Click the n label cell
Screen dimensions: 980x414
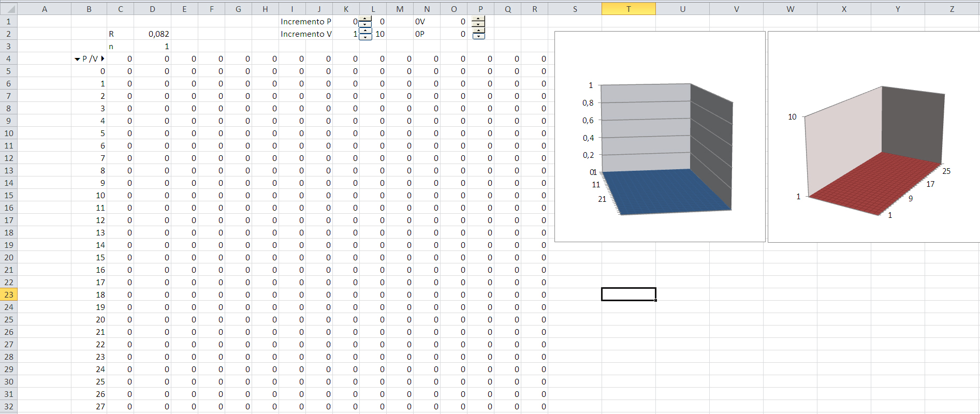click(x=120, y=46)
